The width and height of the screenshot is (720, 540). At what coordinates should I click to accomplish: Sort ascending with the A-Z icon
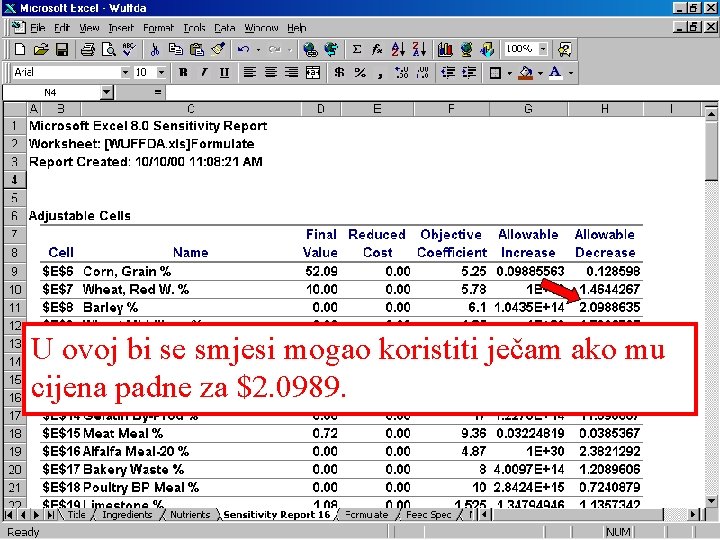pos(398,49)
